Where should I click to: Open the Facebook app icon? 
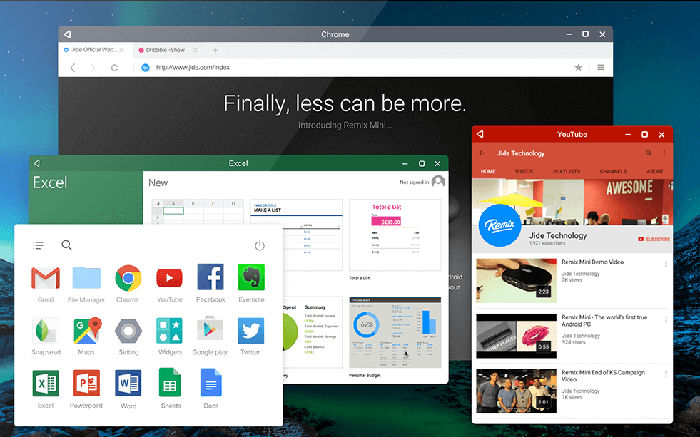(x=211, y=277)
